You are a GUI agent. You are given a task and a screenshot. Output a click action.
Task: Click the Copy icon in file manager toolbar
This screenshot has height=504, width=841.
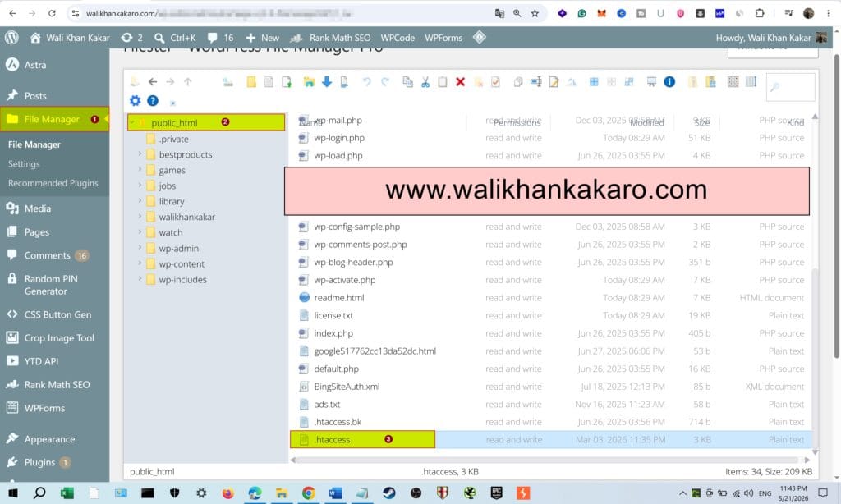407,81
